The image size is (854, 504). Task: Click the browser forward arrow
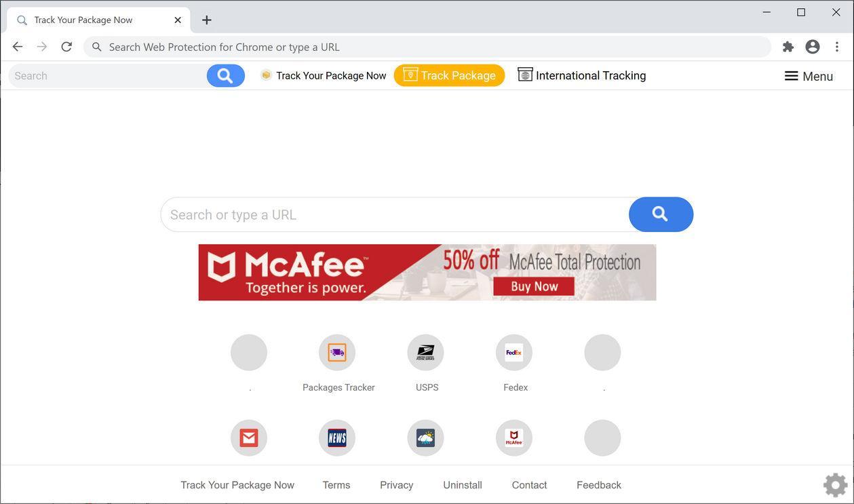[42, 47]
